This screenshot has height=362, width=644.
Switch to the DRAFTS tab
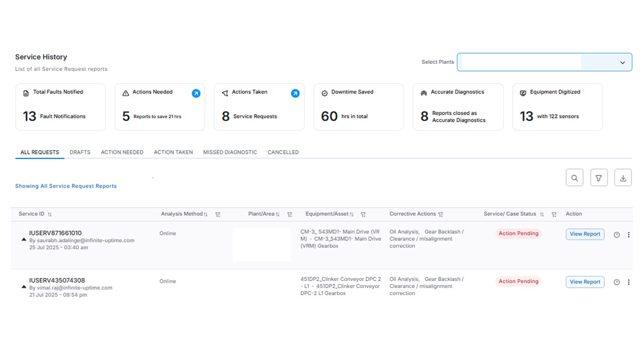[x=79, y=152]
